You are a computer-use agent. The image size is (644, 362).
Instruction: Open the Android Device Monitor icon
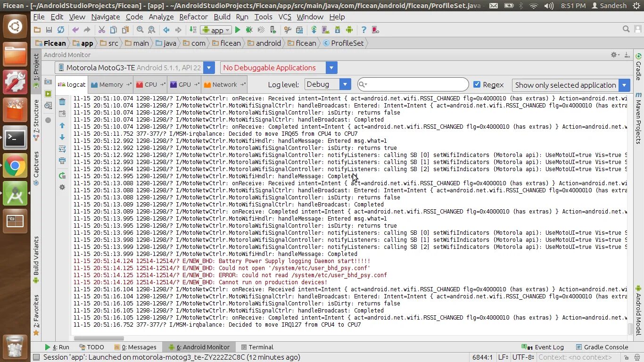pyautogui.click(x=349, y=30)
